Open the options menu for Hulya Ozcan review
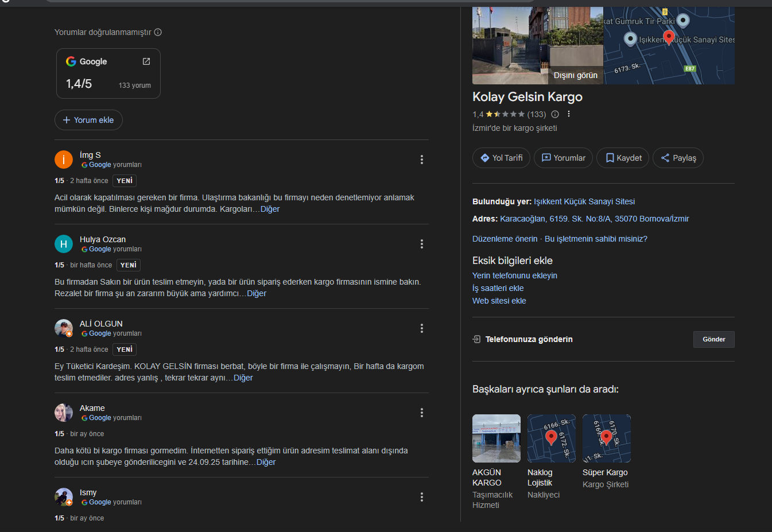This screenshot has height=532, width=772. coord(422,244)
